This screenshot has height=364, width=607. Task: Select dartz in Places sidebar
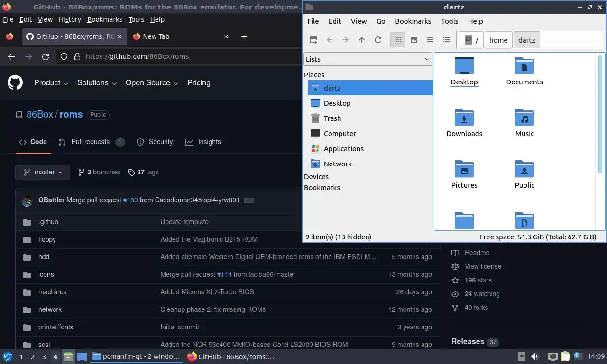[x=370, y=88]
